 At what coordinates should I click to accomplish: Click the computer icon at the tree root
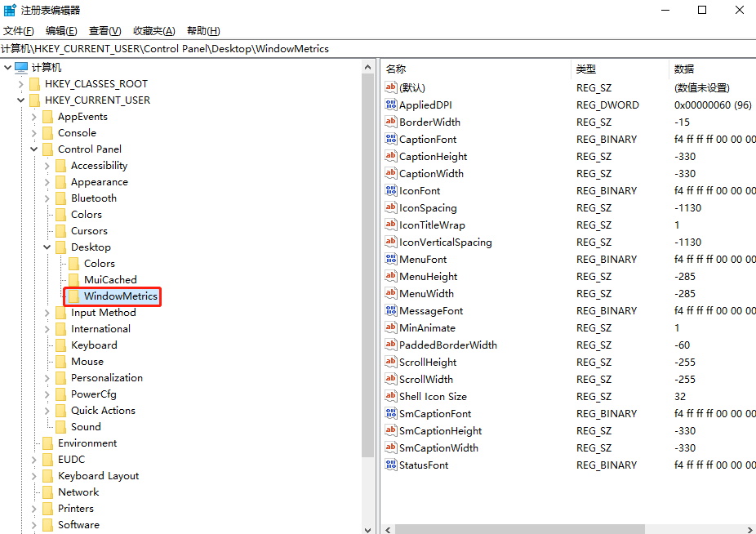coord(21,68)
